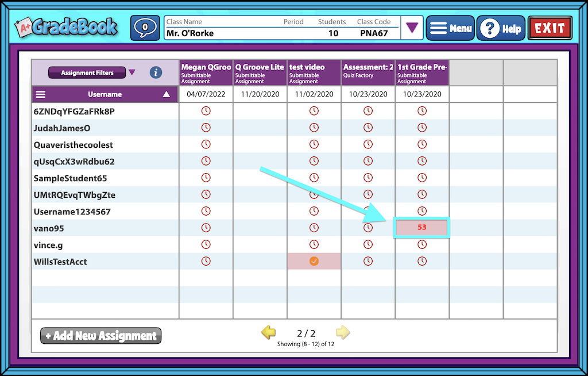Open the score 53 cell for vano95
The image size is (588, 376).
421,227
